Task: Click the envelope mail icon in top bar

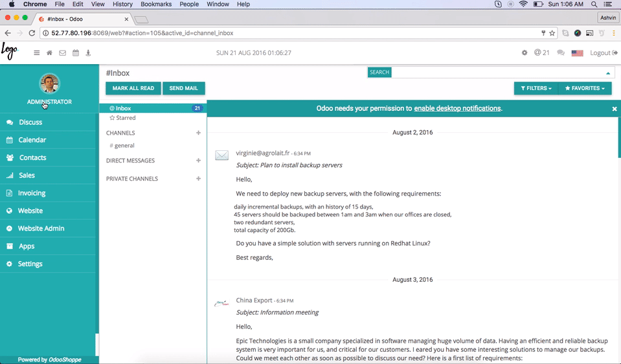Action: point(63,52)
